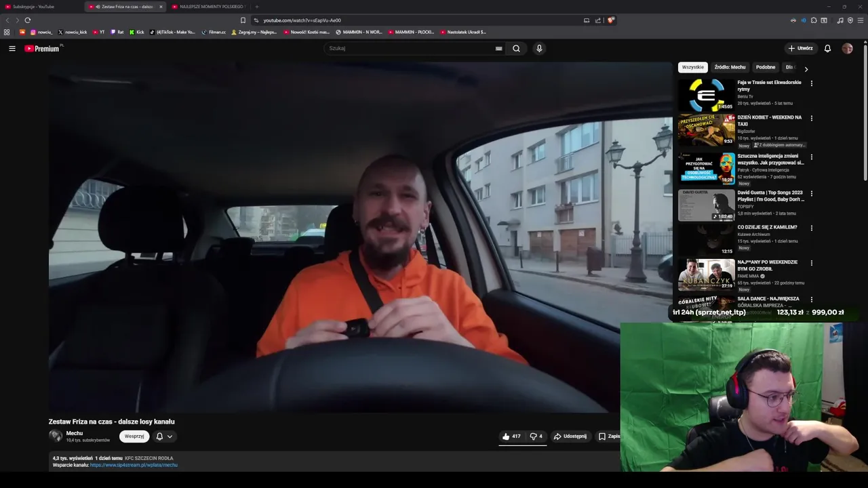Close the Zestaw Friza browser tab
This screenshot has height=488, width=868.
point(161,7)
